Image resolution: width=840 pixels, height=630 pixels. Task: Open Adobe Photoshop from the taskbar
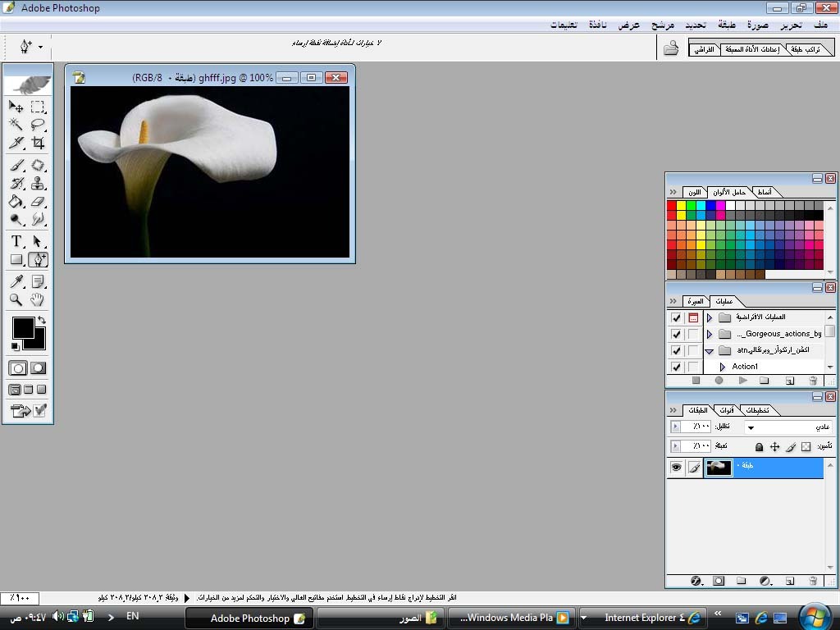[249, 618]
